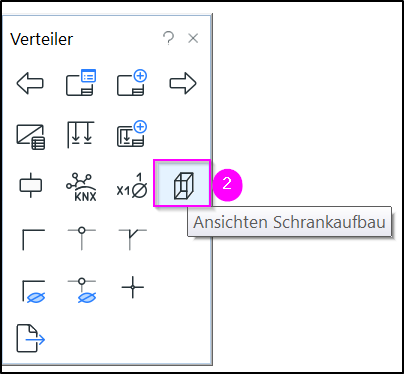The image size is (404, 374).
Task: Open help question mark in Verteiler panel
Action: click(169, 38)
